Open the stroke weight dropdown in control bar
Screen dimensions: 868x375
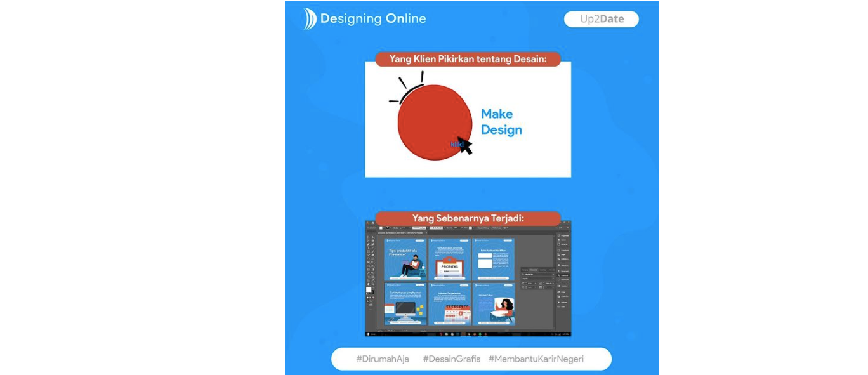point(409,227)
